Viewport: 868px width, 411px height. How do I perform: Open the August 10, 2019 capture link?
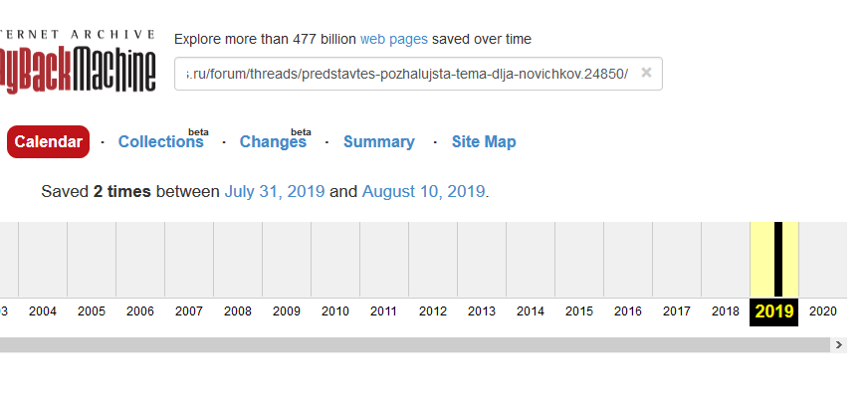coord(423,191)
